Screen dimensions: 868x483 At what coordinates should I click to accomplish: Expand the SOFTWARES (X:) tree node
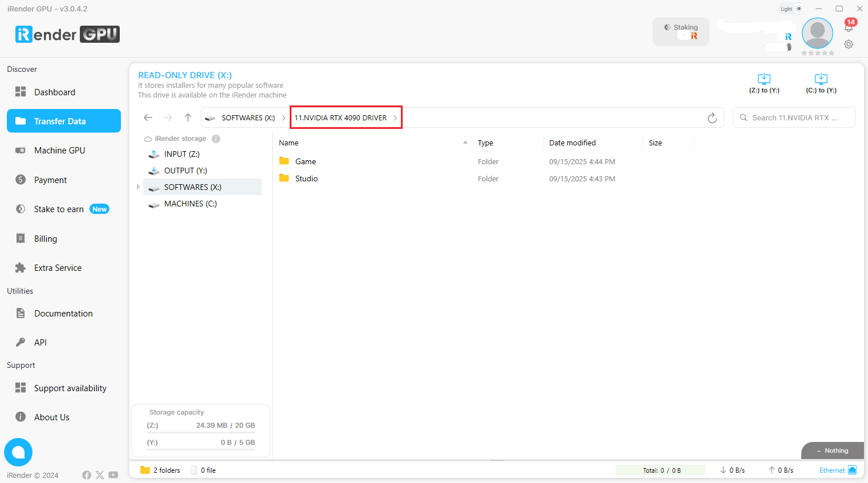[139, 187]
